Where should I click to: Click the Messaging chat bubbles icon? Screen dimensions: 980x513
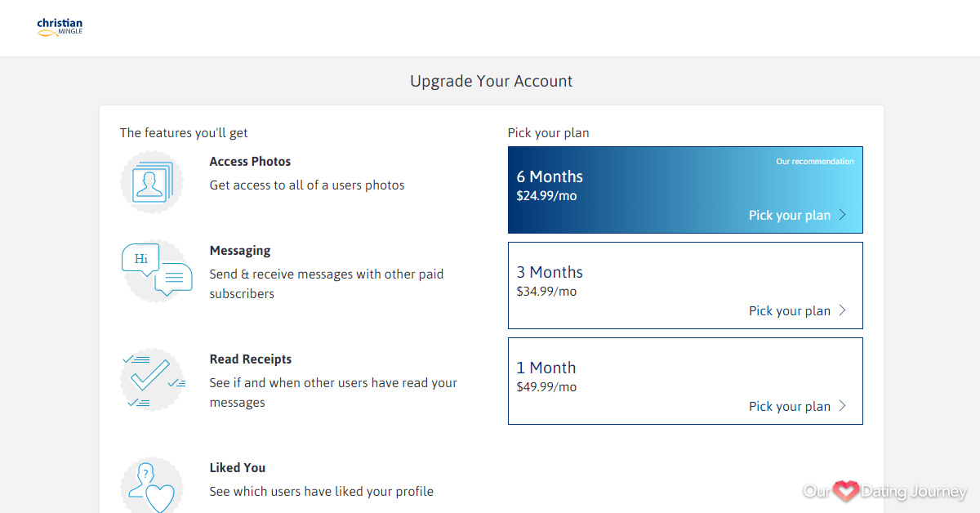click(x=155, y=270)
